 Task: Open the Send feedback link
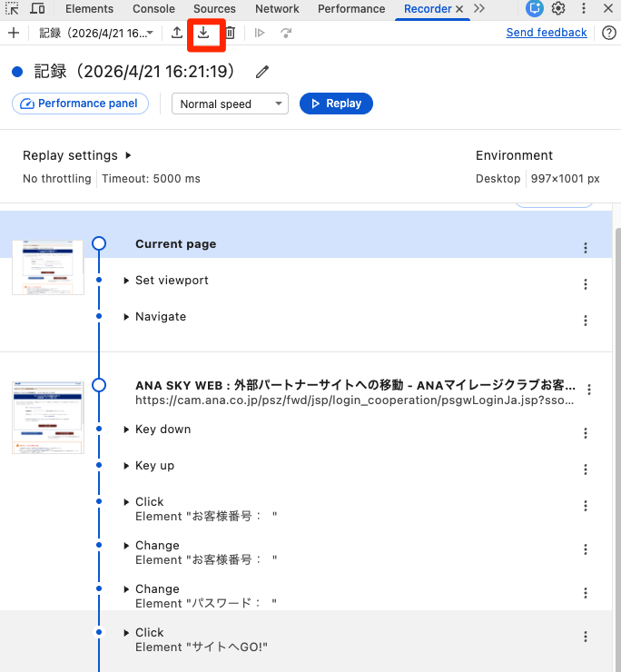[x=547, y=33]
